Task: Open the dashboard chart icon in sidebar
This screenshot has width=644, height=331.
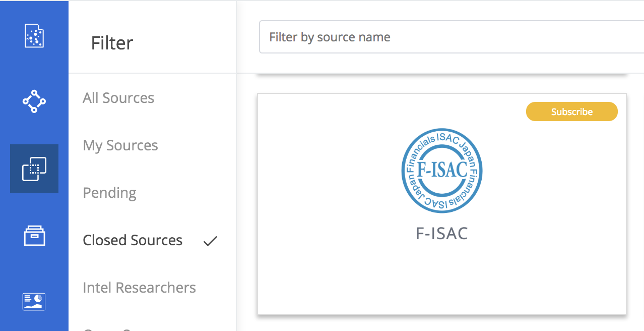Action: click(34, 301)
